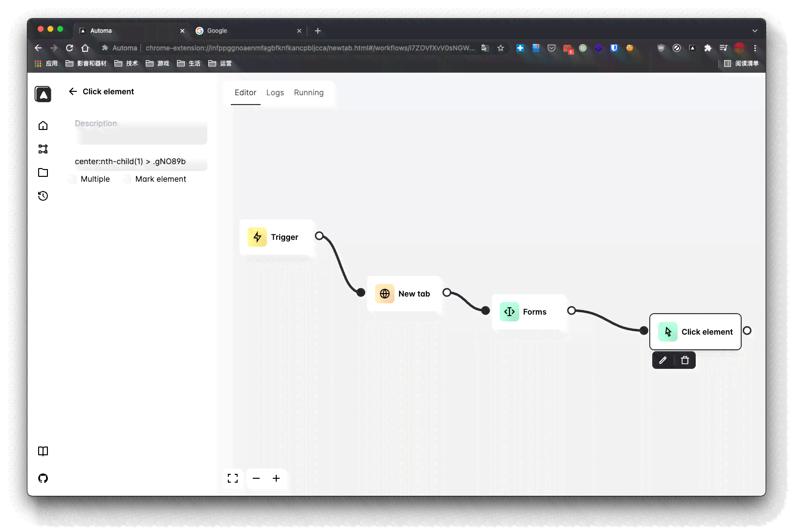793x532 pixels.
Task: Open the 游戏 bookmark folder
Action: [x=157, y=64]
